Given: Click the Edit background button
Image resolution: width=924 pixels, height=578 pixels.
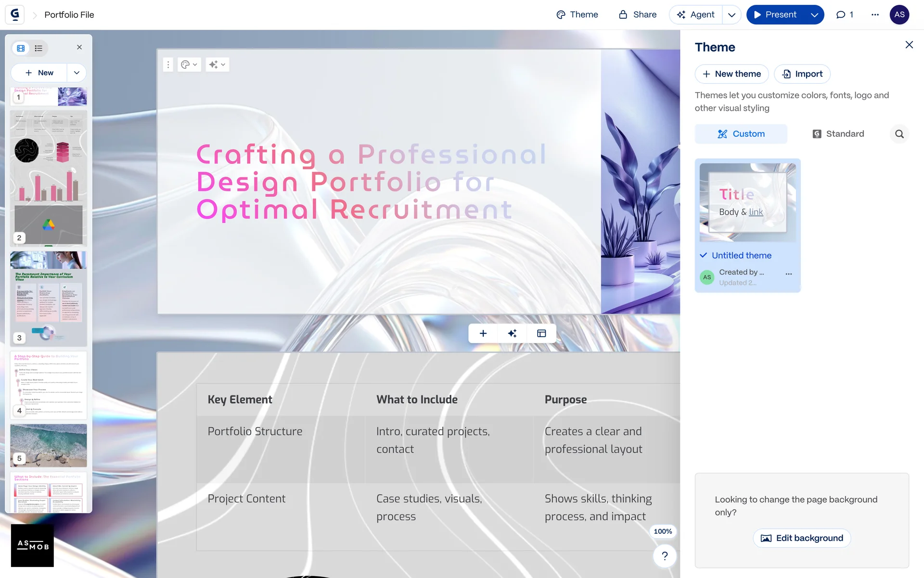Looking at the screenshot, I should point(802,538).
